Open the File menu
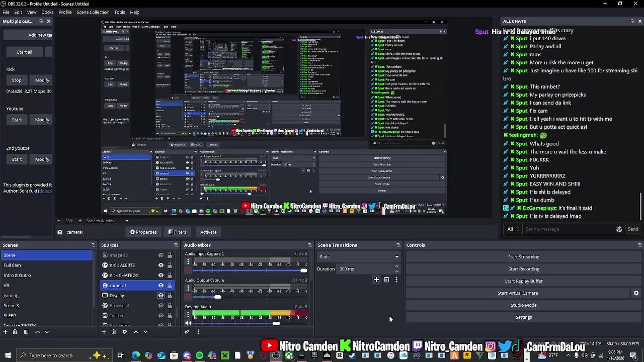This screenshot has width=644, height=362. (x=6, y=12)
